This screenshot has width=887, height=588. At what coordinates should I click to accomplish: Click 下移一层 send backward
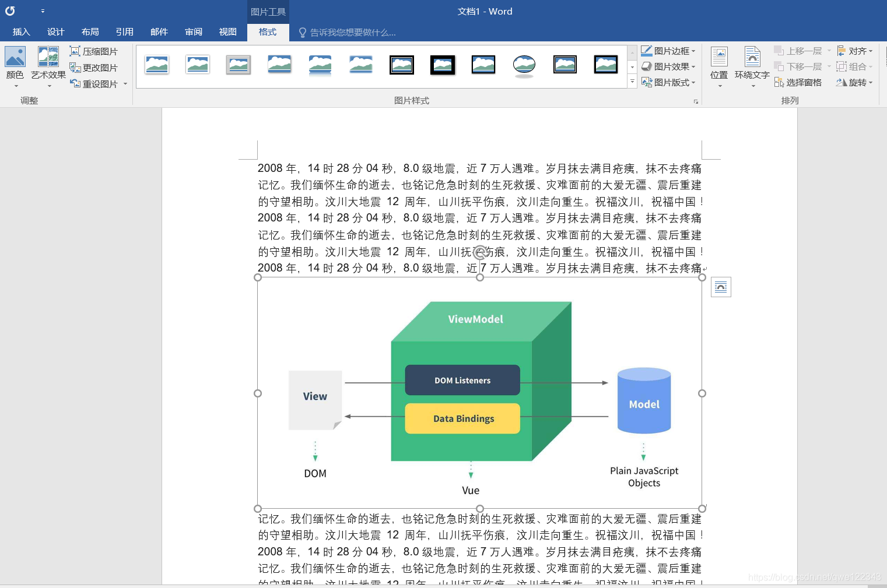[x=798, y=66]
